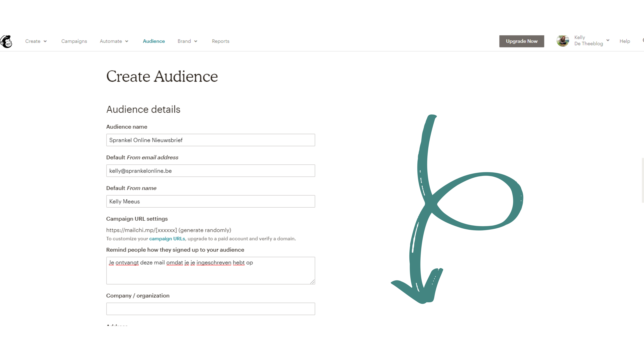
Task: Open the Reports page
Action: coord(220,41)
